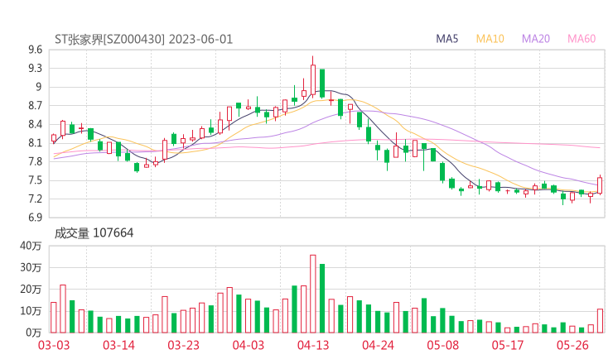Click the 6.9 price axis value
Screen dimensions: 613x364
[x=35, y=218]
